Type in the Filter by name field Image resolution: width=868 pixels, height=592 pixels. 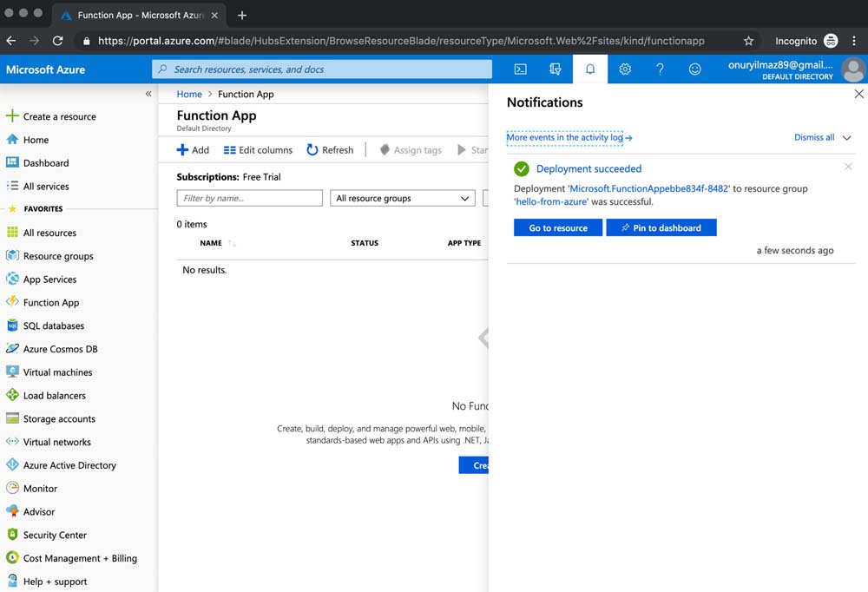(x=249, y=198)
